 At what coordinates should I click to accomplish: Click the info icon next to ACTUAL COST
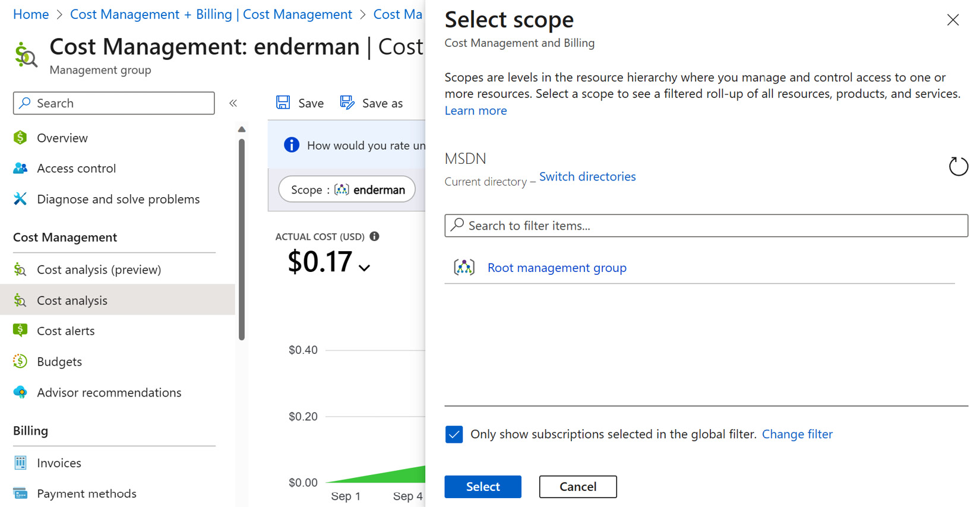pos(375,236)
